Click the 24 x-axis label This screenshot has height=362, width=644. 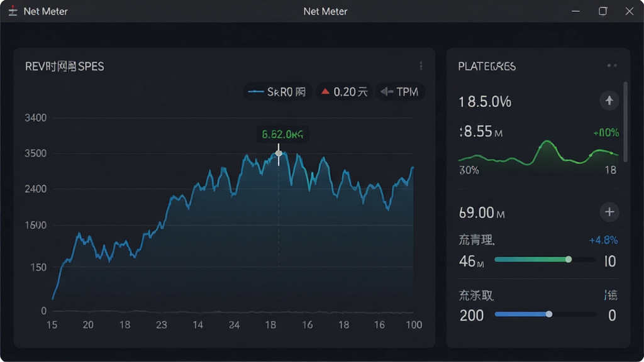(x=234, y=325)
